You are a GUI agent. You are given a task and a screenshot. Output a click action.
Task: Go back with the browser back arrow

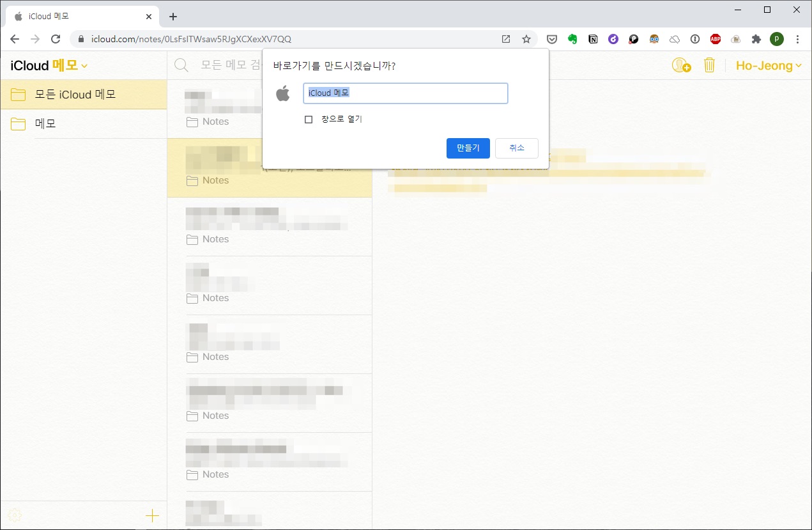pyautogui.click(x=15, y=39)
